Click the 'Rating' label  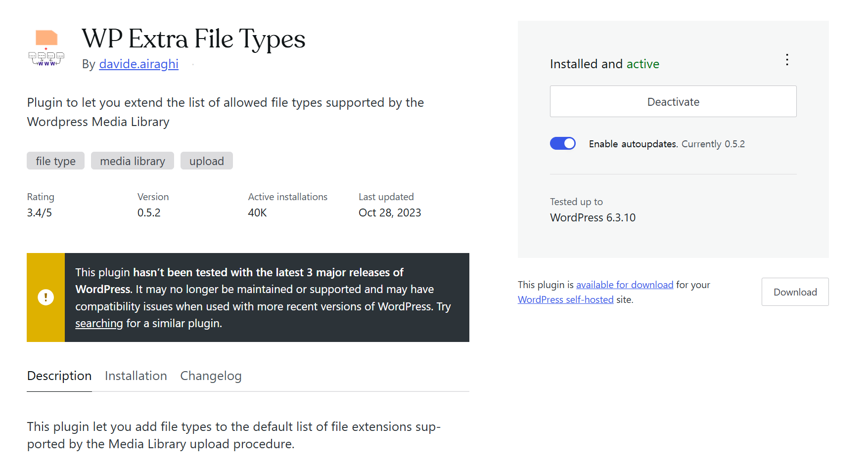41,197
